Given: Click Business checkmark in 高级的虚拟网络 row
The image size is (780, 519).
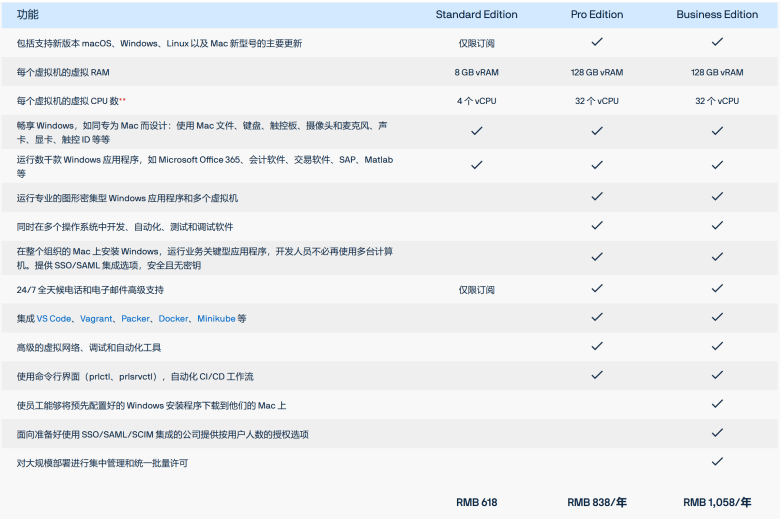Looking at the screenshot, I should pos(717,346).
